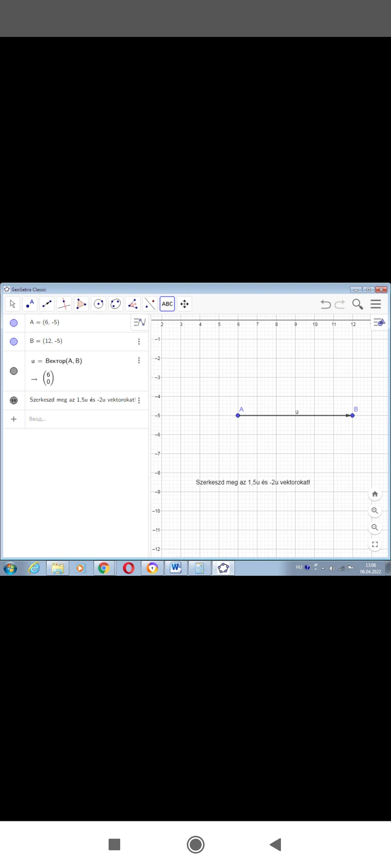Select the Angle tool
The image size is (391, 868).
[x=133, y=304]
